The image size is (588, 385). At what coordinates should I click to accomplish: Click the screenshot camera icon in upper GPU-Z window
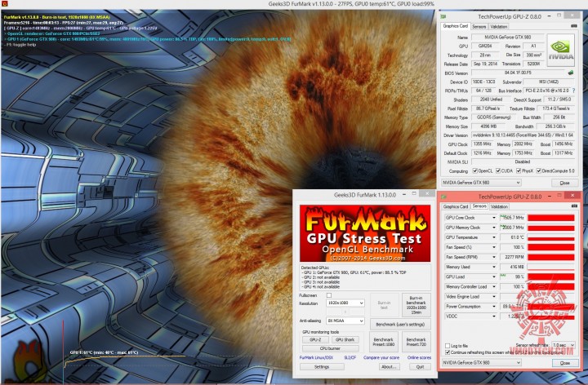(x=574, y=26)
